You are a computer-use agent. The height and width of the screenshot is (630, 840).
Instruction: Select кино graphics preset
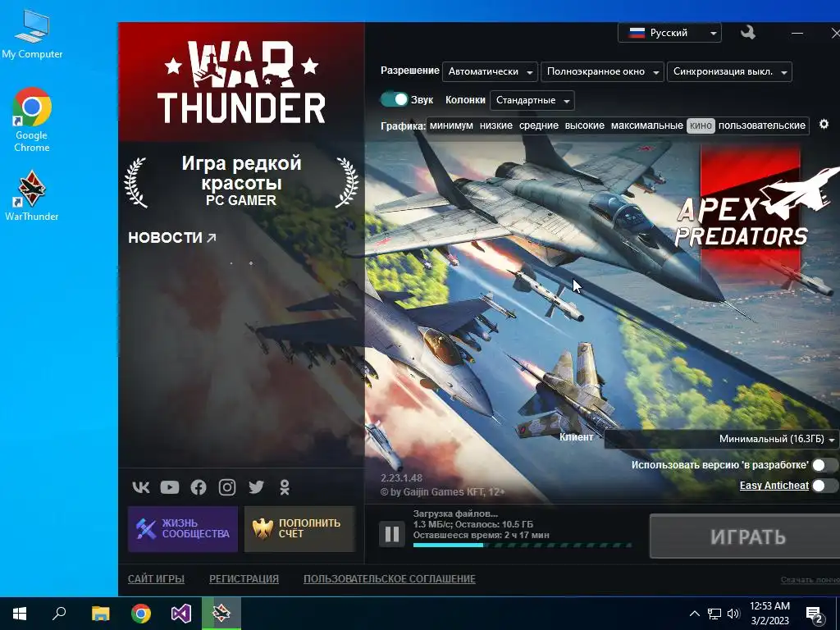(x=701, y=126)
